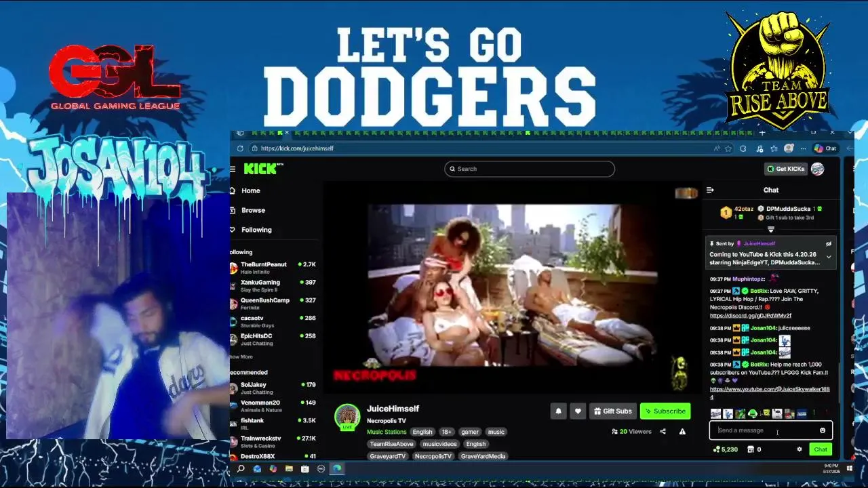Click the Windows taskbar search icon
The image size is (868, 488).
coord(241,468)
